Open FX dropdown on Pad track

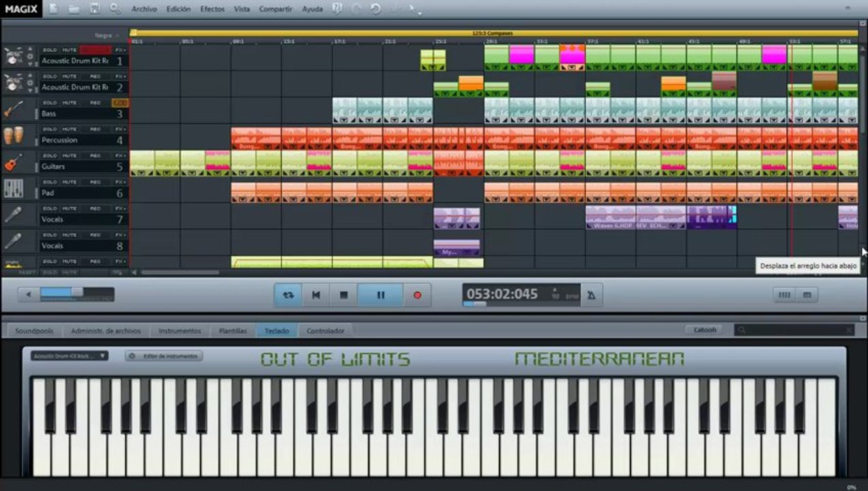click(x=120, y=182)
